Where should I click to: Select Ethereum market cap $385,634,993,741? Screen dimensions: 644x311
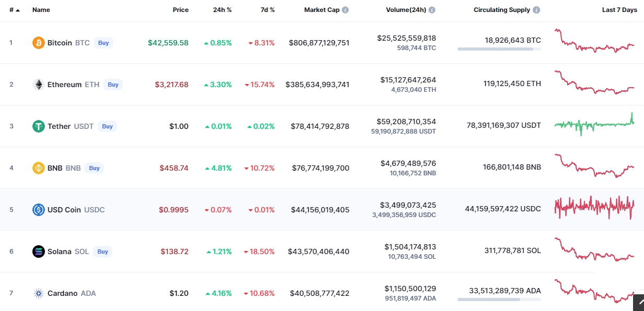(318, 85)
